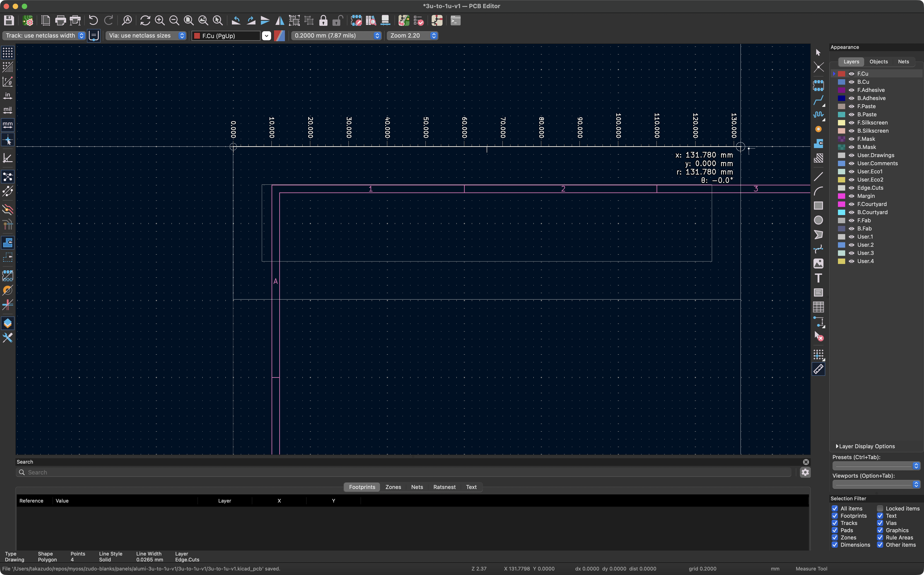Activate the Measure tool ruler icon
Image resolution: width=924 pixels, height=575 pixels.
[818, 369]
